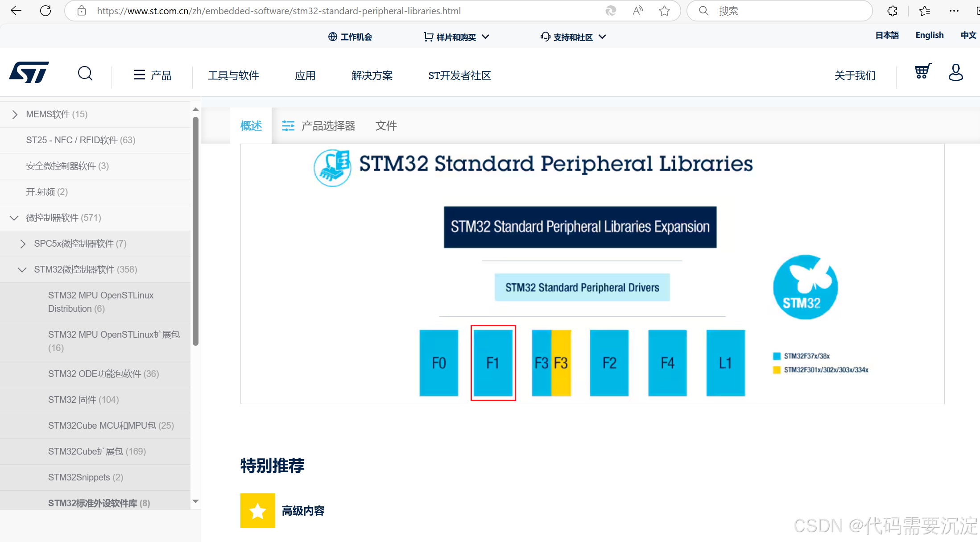This screenshot has height=542, width=980.
Task: Add page to favorites star icon
Action: (665, 11)
